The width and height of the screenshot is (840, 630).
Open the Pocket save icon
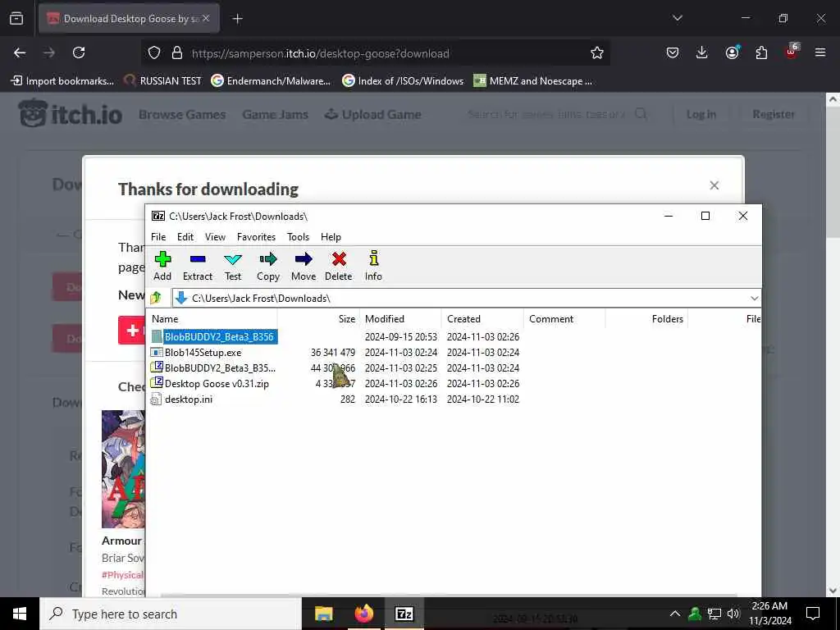673,52
